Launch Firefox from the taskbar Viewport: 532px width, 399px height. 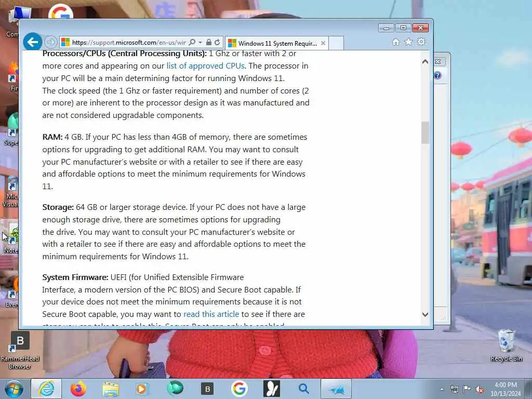(x=78, y=389)
